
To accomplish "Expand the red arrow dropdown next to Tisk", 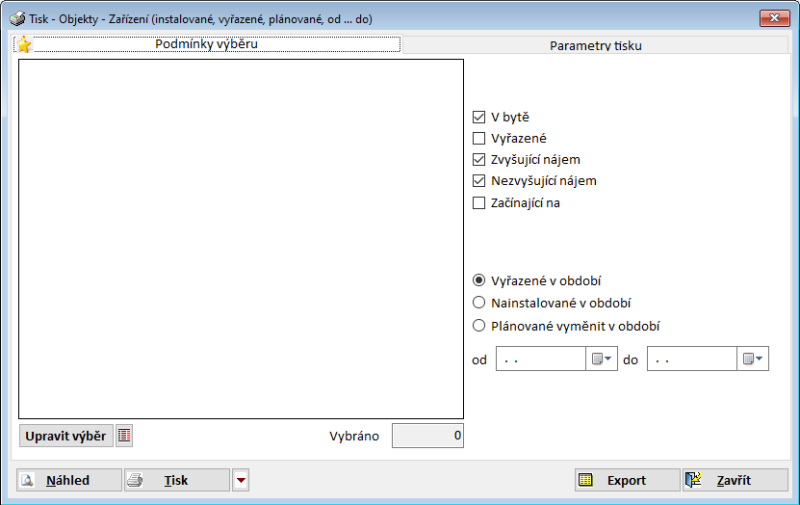I will point(241,480).
